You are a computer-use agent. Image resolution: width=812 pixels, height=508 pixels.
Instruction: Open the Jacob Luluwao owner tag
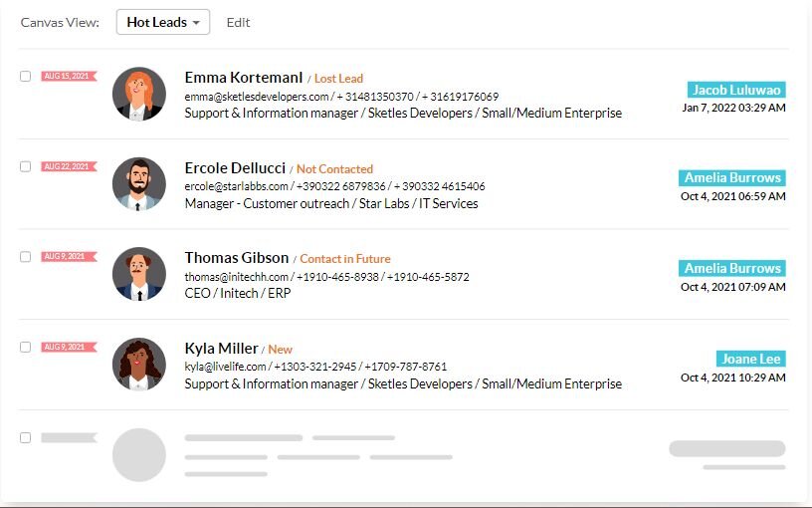(x=736, y=90)
